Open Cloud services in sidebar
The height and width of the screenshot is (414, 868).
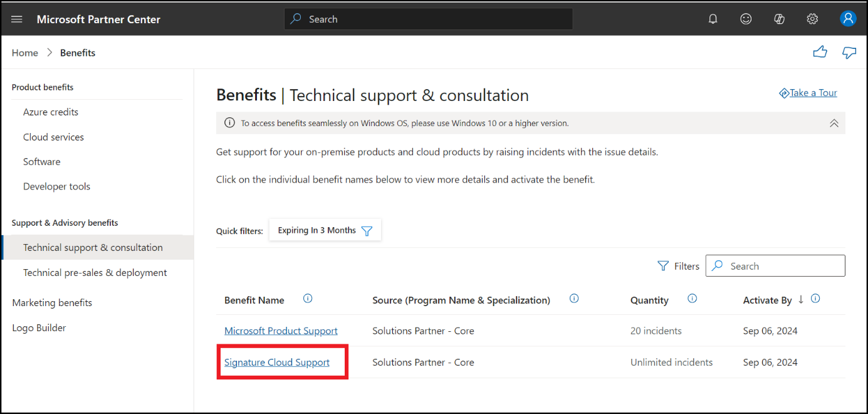pos(53,137)
